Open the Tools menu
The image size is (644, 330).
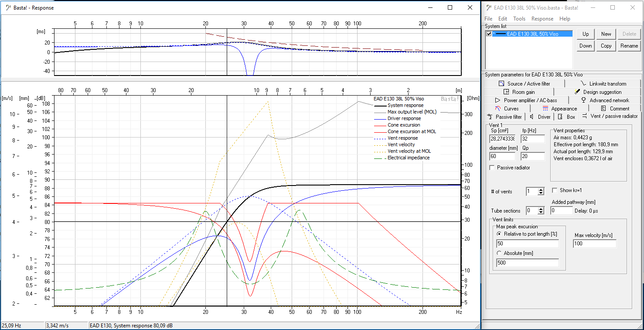[519, 19]
